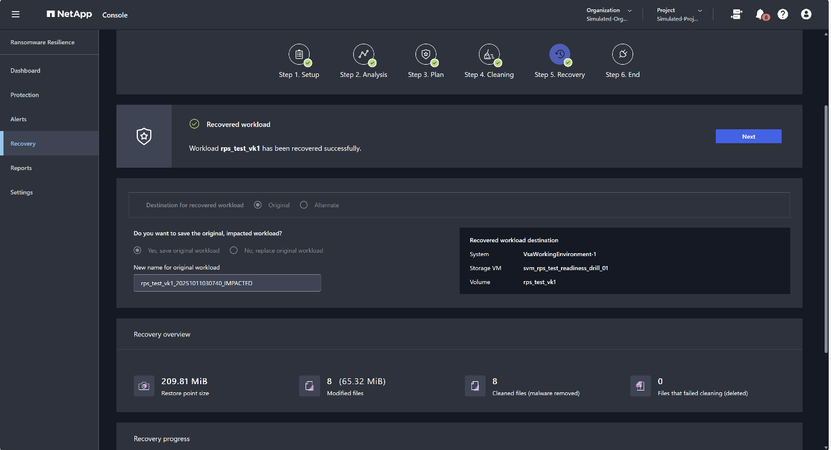831x450 pixels.
Task: Open the notifications bell
Action: tap(761, 14)
